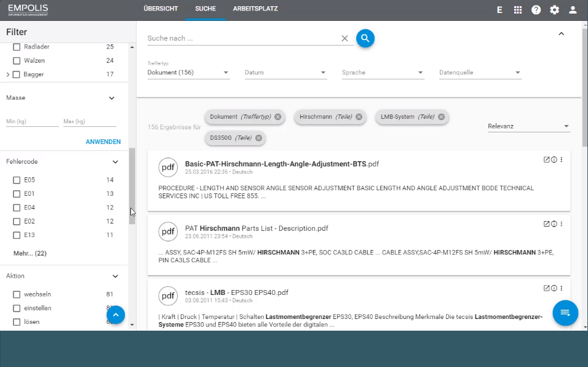This screenshot has width=588, height=367.
Task: Check the Bagger filter checkbox
Action: (16, 75)
